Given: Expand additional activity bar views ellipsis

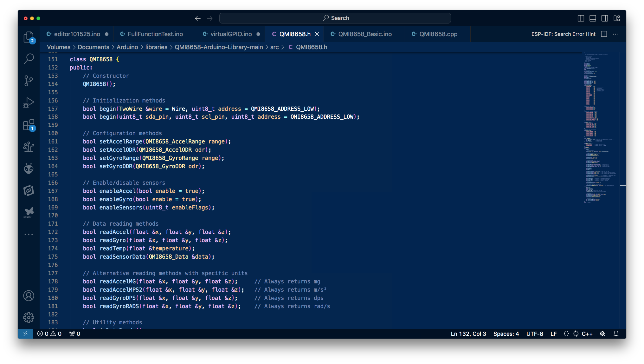Looking at the screenshot, I should [x=29, y=235].
